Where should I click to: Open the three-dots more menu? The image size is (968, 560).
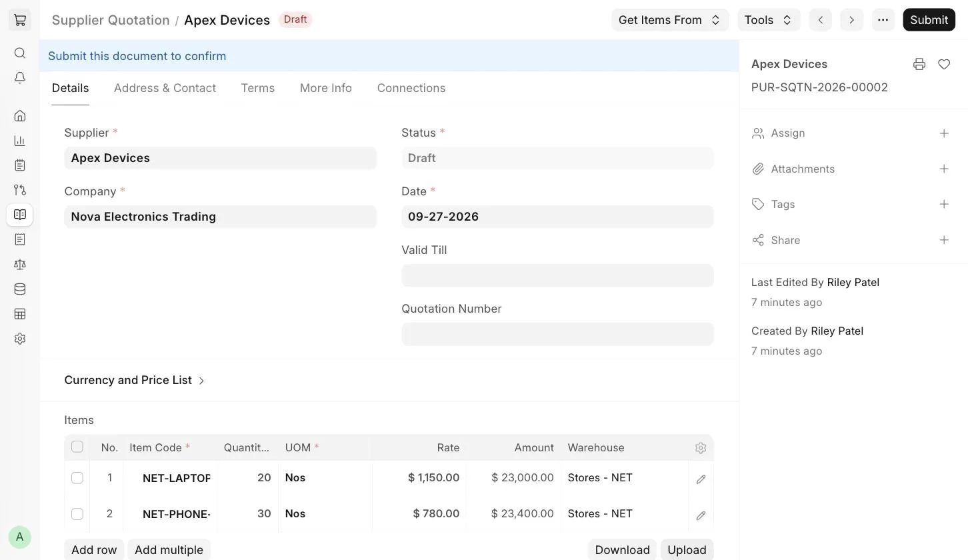point(883,20)
